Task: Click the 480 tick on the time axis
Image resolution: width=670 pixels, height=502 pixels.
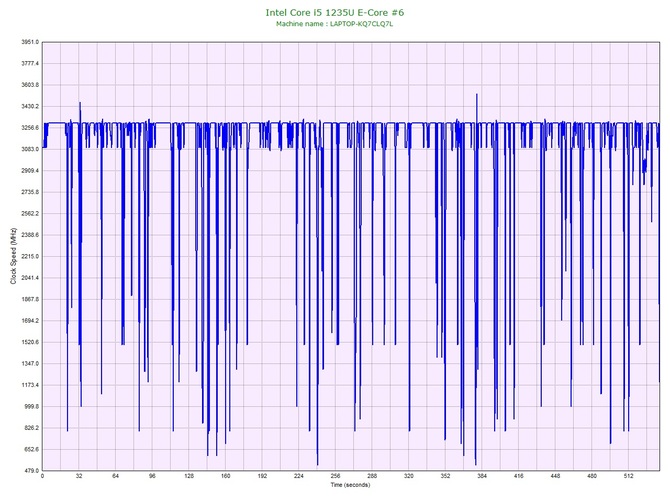Action: (x=592, y=476)
